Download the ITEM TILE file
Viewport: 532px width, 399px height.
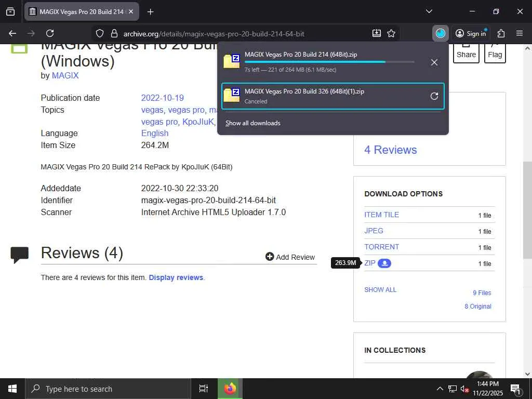[x=381, y=215]
